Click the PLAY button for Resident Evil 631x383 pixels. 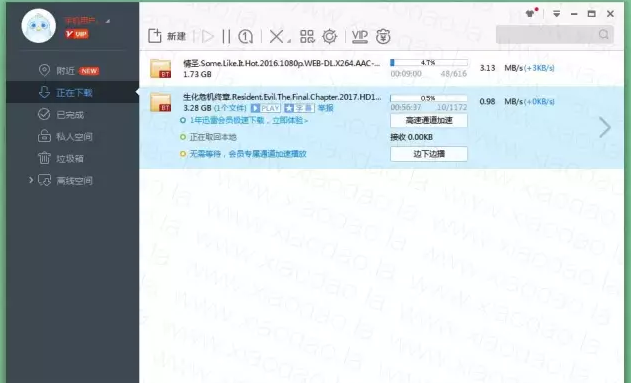[266, 108]
